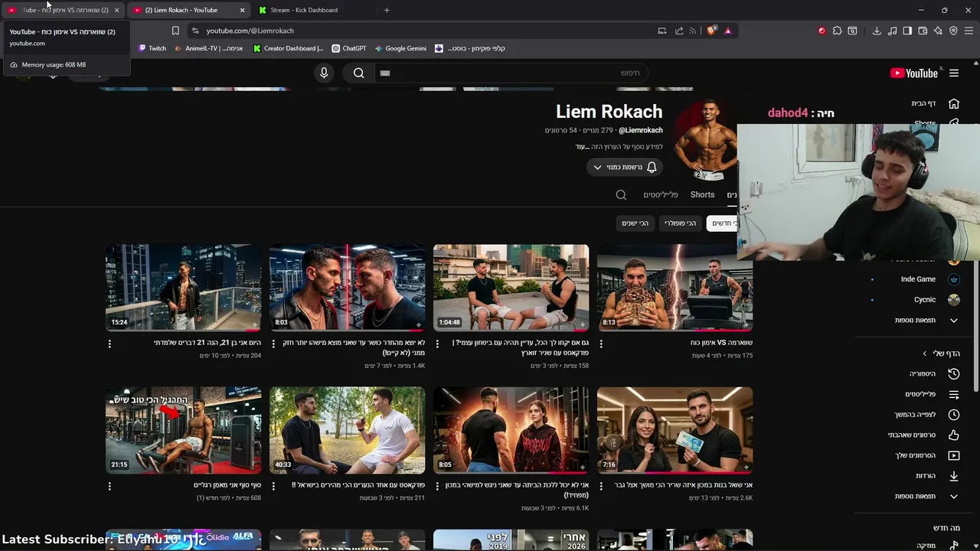Click the subscribed notification bell dropdown
The image size is (980, 551).
click(x=624, y=167)
